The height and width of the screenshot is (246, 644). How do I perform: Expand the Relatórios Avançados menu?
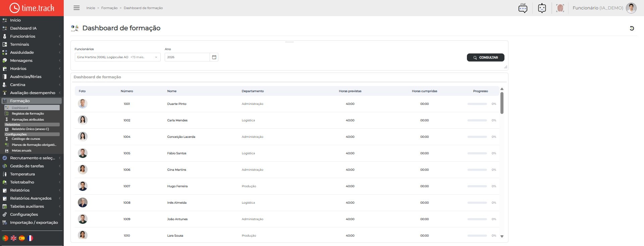pyautogui.click(x=32, y=198)
